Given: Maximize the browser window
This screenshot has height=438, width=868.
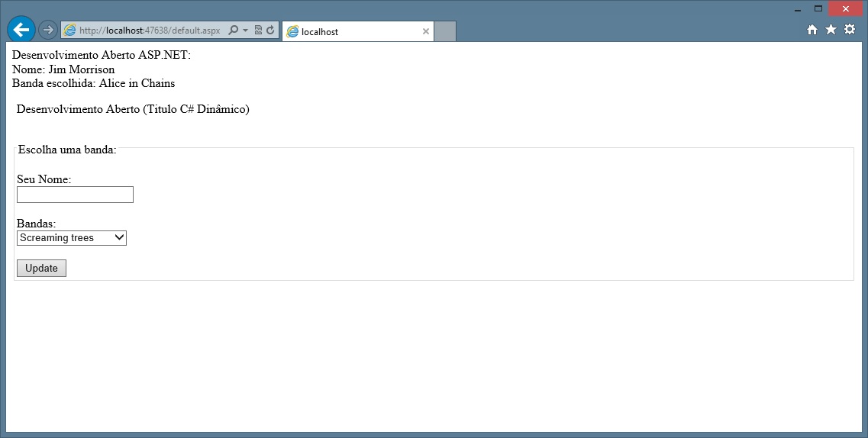Looking at the screenshot, I should click(818, 9).
